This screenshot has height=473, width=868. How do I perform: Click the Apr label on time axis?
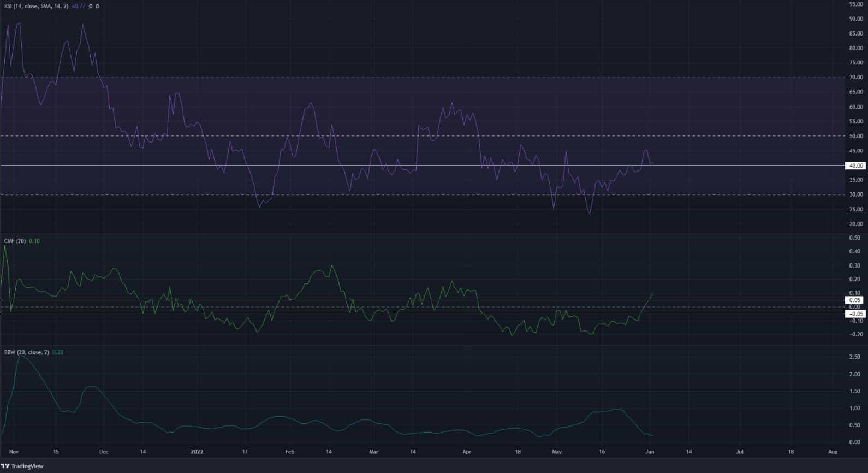click(467, 452)
